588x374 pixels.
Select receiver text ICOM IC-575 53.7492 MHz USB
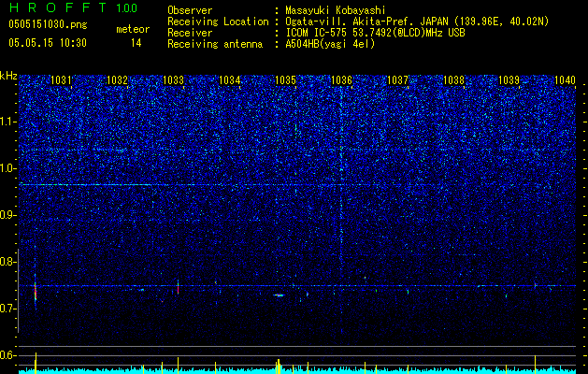click(376, 33)
